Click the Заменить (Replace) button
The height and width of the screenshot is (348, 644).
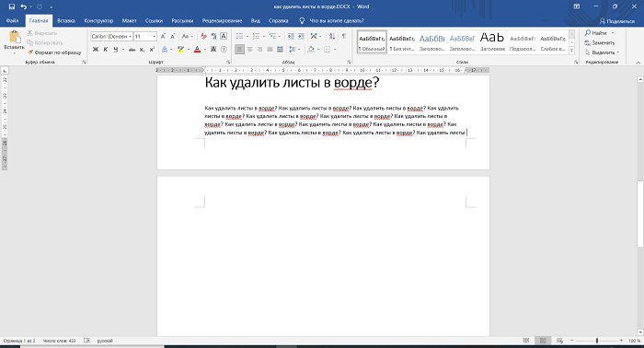[x=600, y=42]
